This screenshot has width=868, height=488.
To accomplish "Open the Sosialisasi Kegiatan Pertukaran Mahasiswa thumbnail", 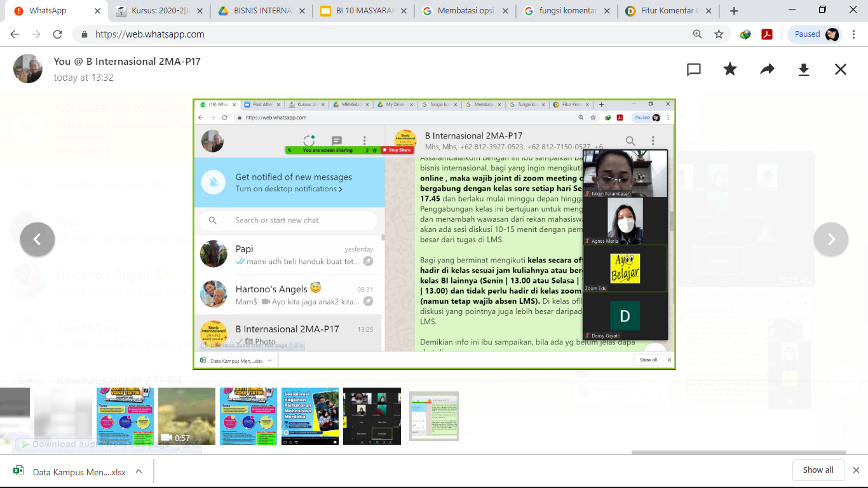I will pos(310,416).
